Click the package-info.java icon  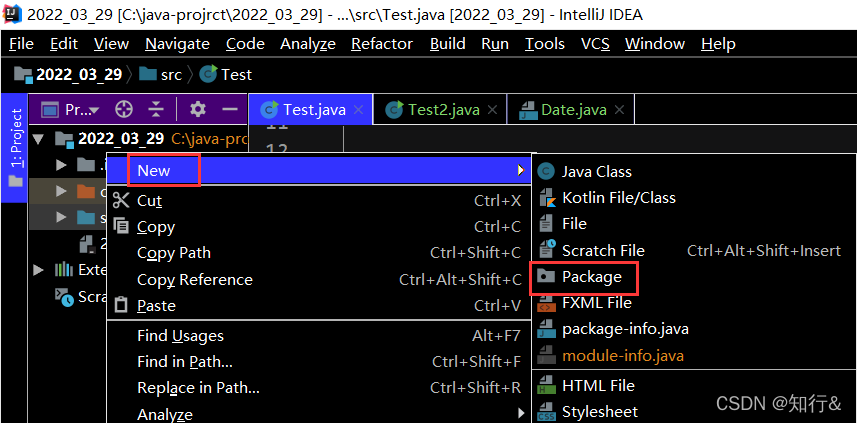tap(547, 329)
